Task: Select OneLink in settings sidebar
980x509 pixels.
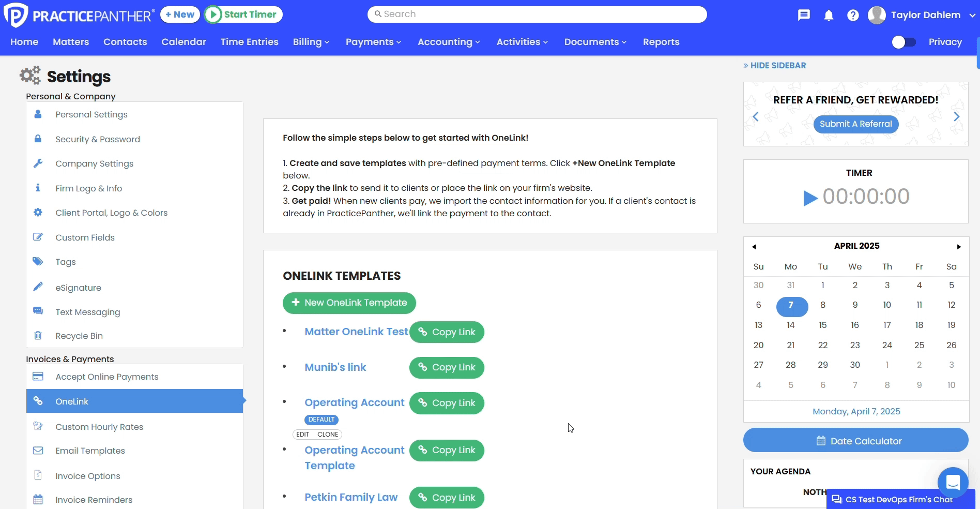Action: (x=134, y=401)
